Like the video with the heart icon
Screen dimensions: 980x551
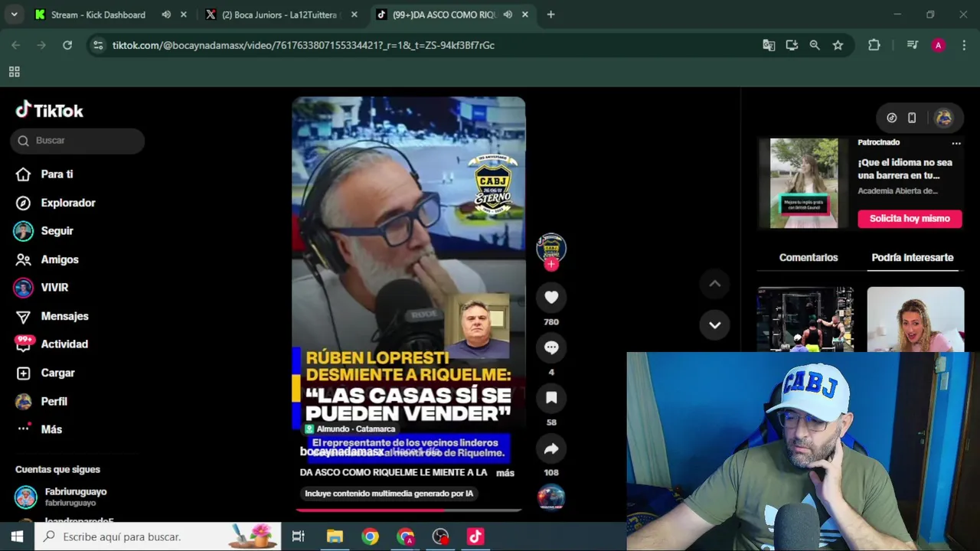(551, 298)
